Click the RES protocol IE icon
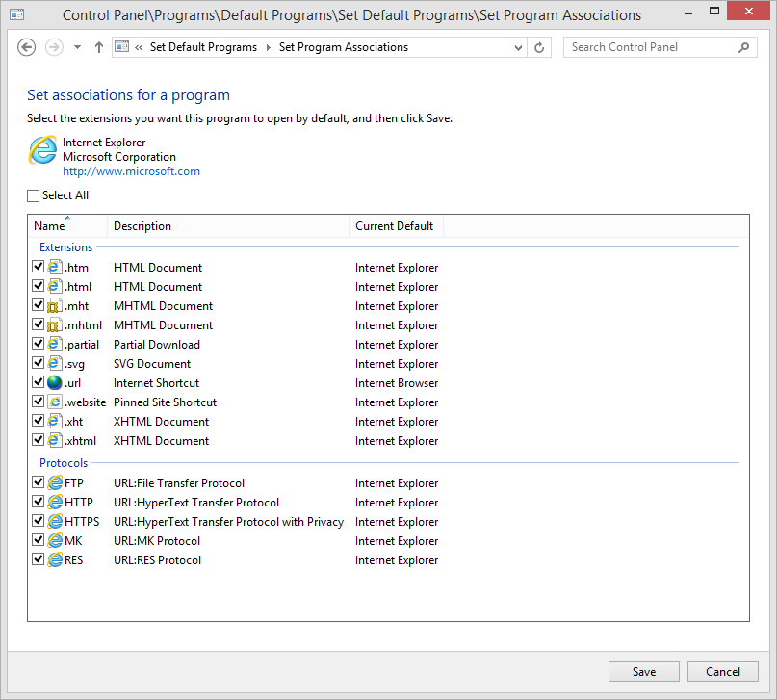The height and width of the screenshot is (700, 777). click(55, 559)
